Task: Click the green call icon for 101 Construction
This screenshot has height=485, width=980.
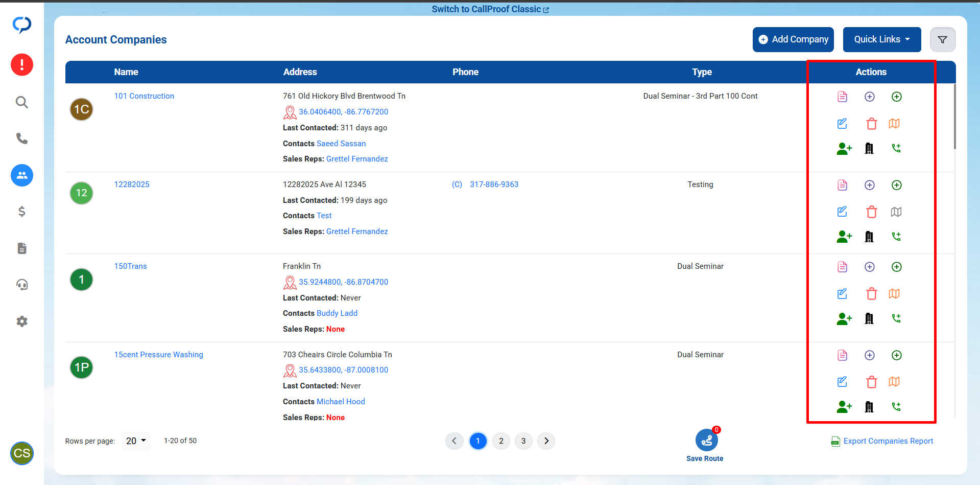Action: click(896, 148)
